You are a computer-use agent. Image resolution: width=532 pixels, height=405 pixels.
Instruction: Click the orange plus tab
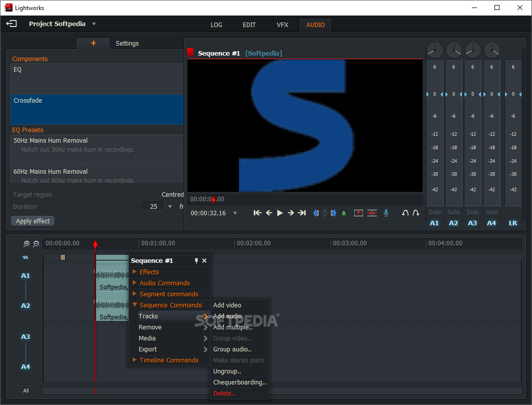pyautogui.click(x=93, y=43)
